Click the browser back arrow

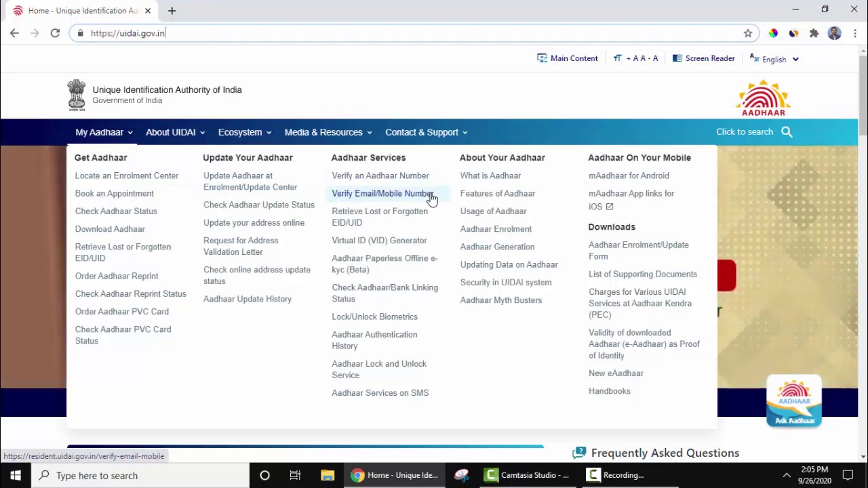click(14, 33)
